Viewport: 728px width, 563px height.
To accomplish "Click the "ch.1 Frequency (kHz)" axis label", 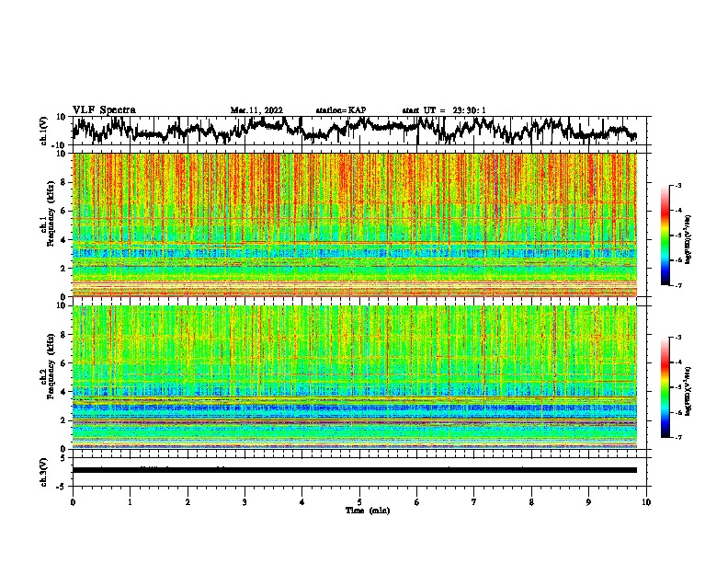I will (x=47, y=213).
